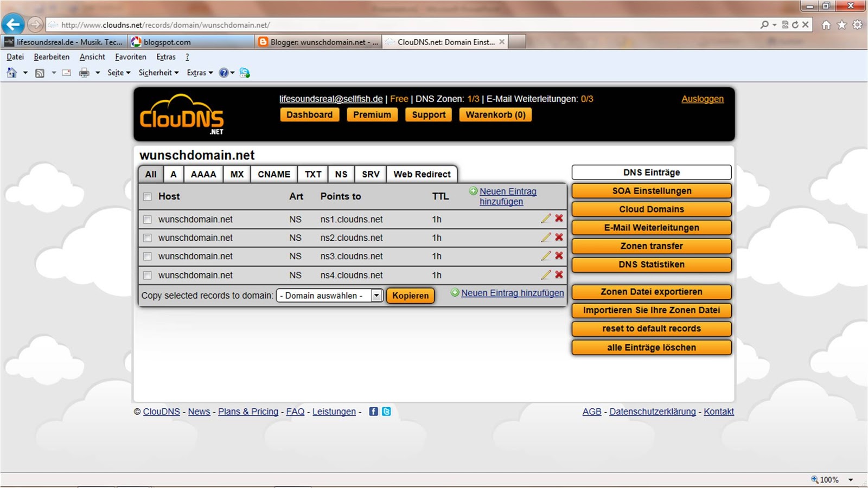The image size is (868, 488).
Task: Open the Ansicht menu
Action: pos(92,57)
